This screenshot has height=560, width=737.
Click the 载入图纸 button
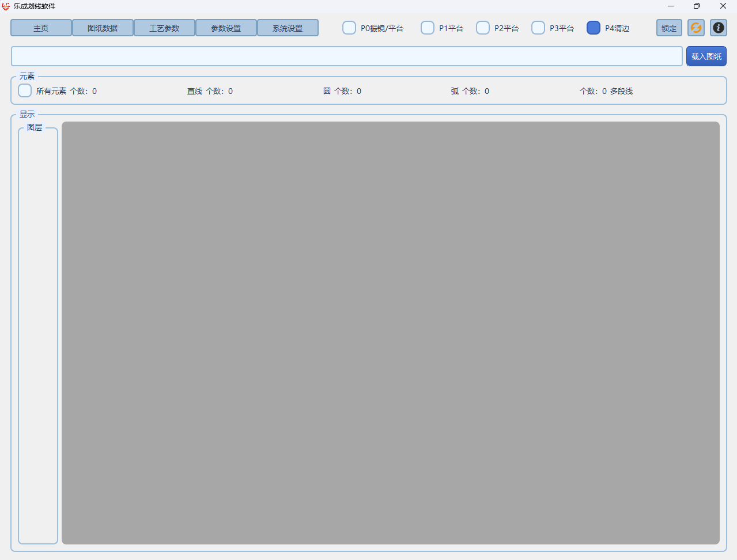[x=706, y=56]
